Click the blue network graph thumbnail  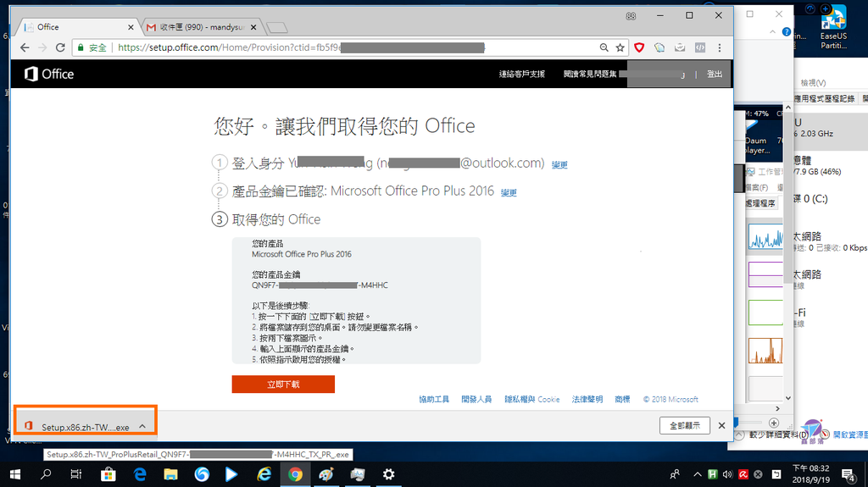(x=765, y=236)
